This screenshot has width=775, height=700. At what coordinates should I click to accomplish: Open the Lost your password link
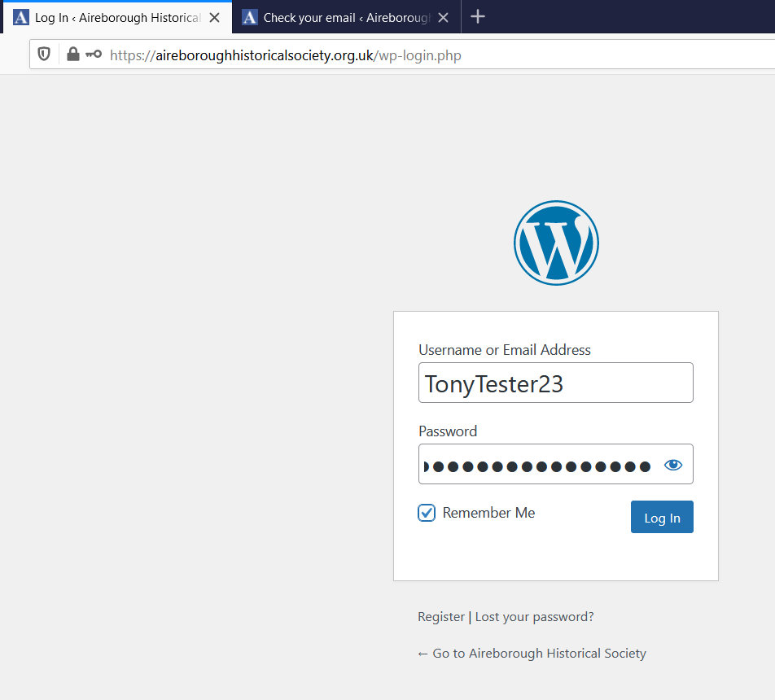[x=534, y=617]
